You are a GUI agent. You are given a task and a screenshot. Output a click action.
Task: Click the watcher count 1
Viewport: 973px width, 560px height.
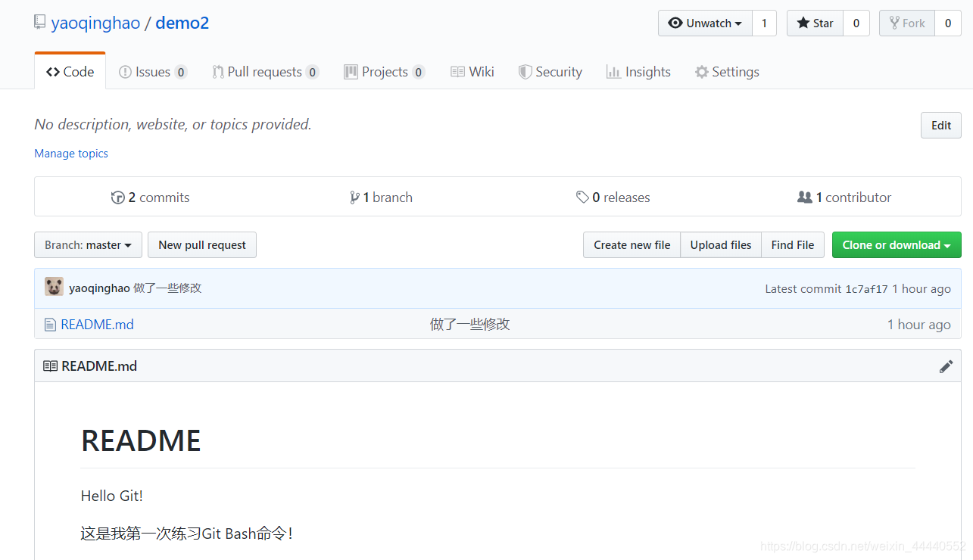[x=764, y=23]
